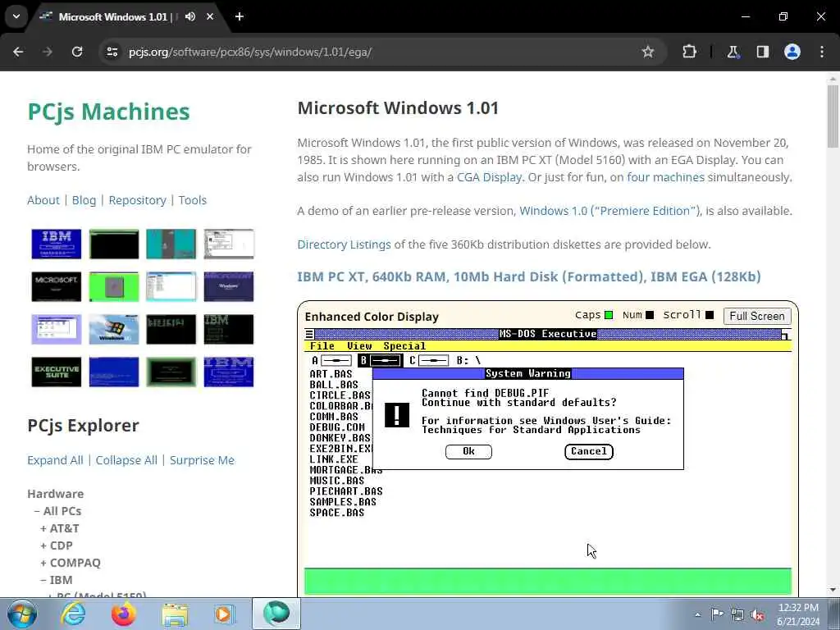The width and height of the screenshot is (840, 630).
Task: Open the EXECUTIVE SUITE thumbnail
Action: [x=57, y=372]
